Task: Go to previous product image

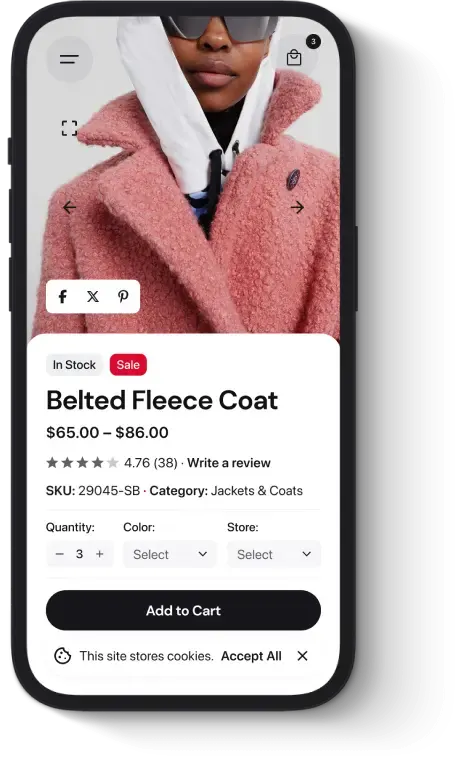Action: 69,207
